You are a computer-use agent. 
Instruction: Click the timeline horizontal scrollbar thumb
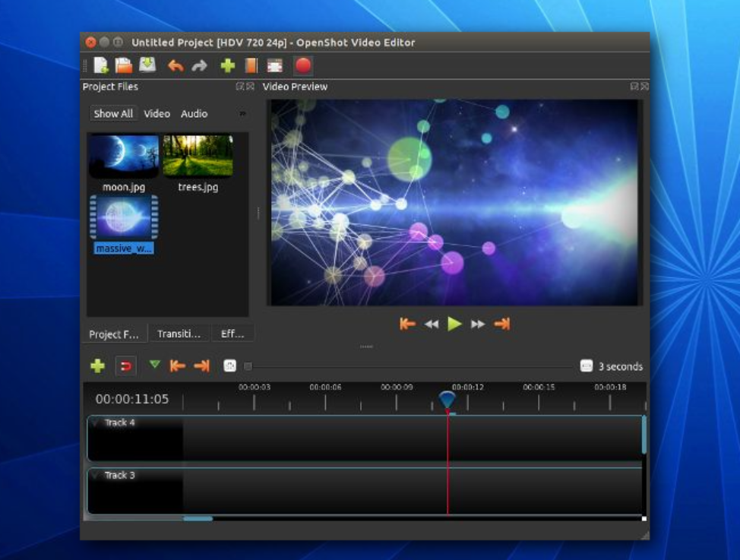click(x=198, y=519)
